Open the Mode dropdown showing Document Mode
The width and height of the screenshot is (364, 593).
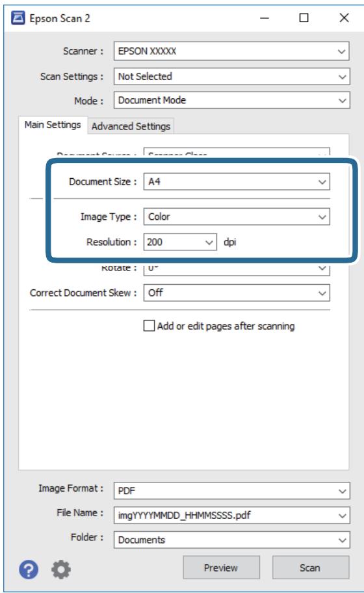pos(231,100)
